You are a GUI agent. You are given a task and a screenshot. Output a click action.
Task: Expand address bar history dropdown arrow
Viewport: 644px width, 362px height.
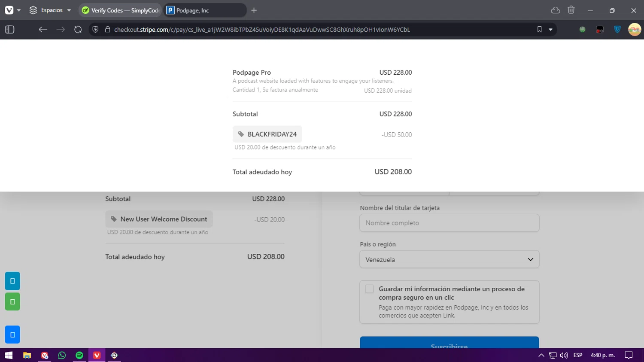[x=550, y=30]
